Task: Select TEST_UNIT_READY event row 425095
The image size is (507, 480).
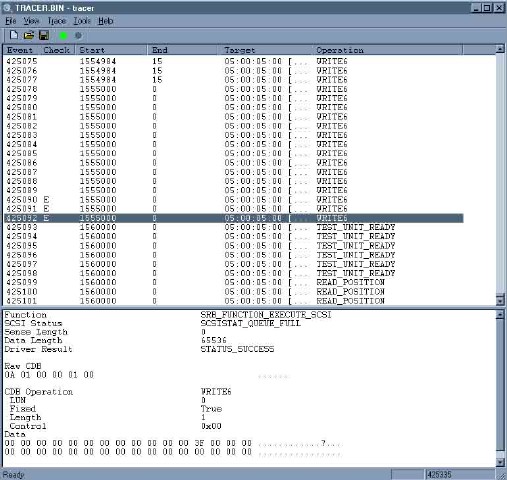Action: 233,246
